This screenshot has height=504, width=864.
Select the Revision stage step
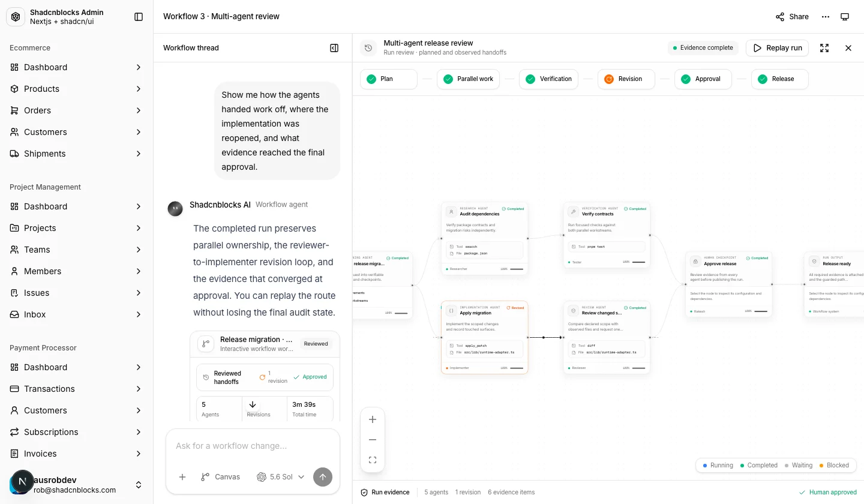pyautogui.click(x=626, y=79)
